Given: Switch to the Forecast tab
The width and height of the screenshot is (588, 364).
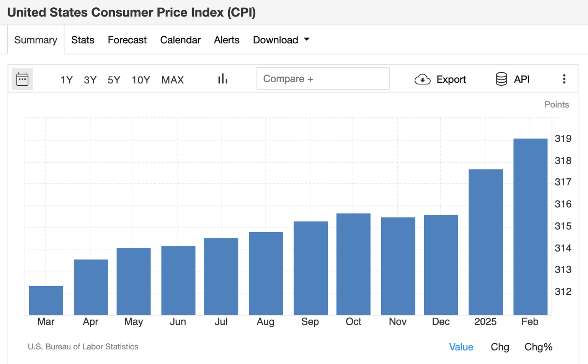Looking at the screenshot, I should click(x=127, y=40).
